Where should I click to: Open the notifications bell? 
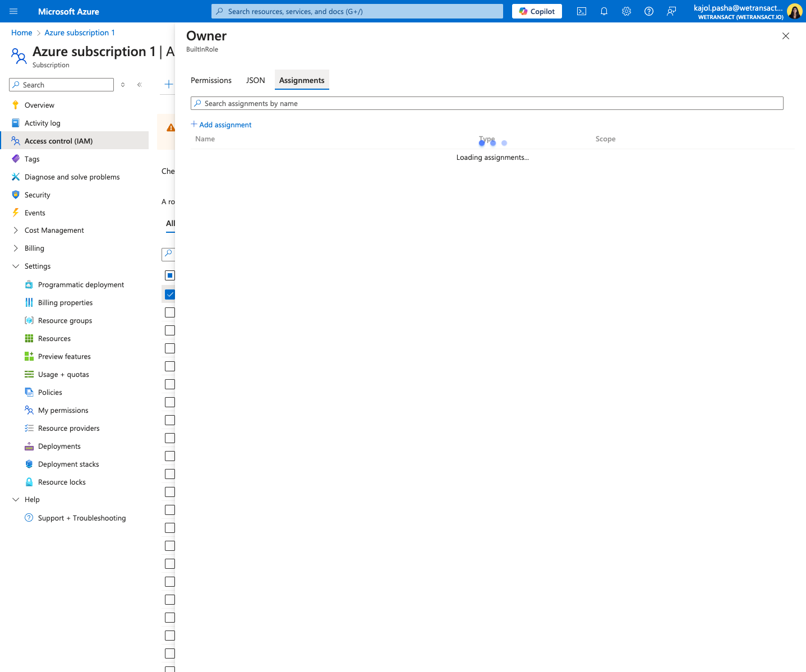click(x=604, y=11)
